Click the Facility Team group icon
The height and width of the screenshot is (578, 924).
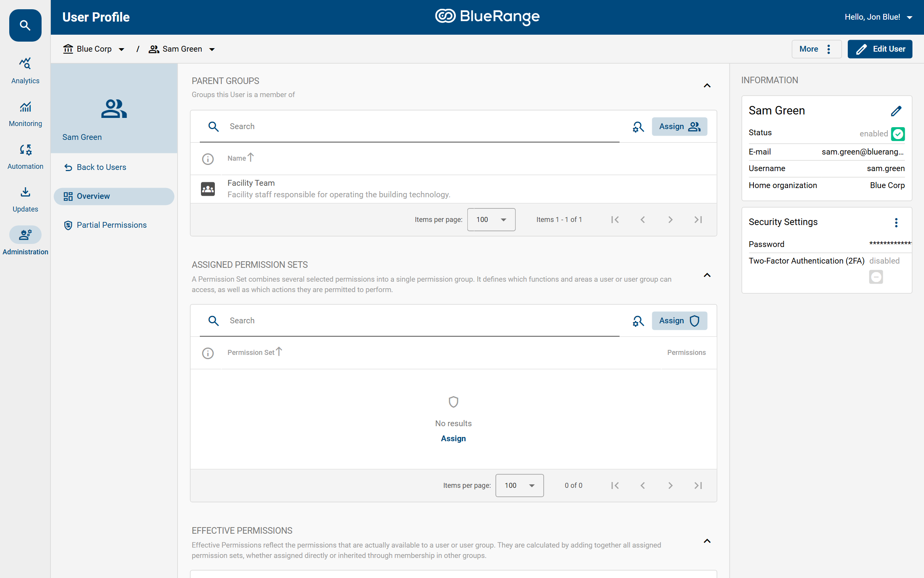coord(208,189)
